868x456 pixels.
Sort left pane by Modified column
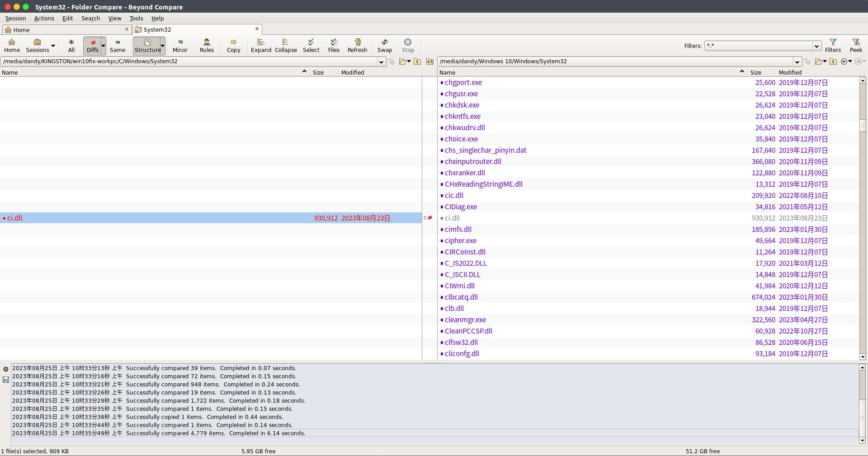353,72
